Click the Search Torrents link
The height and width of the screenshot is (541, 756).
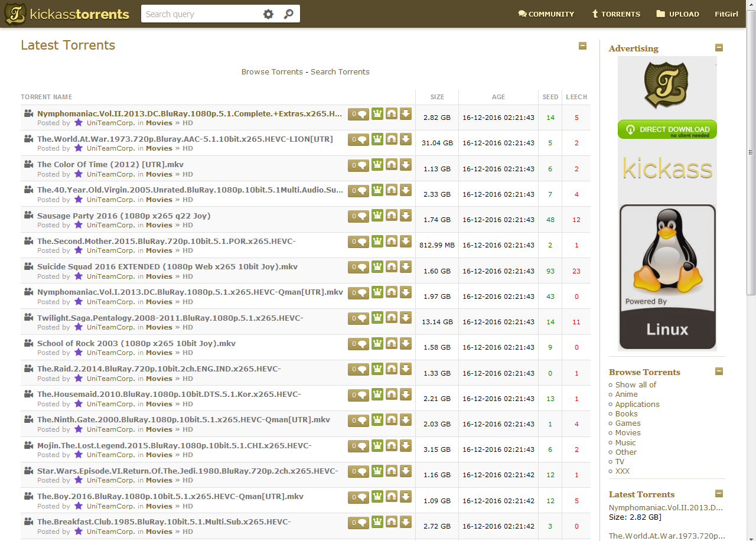(340, 72)
